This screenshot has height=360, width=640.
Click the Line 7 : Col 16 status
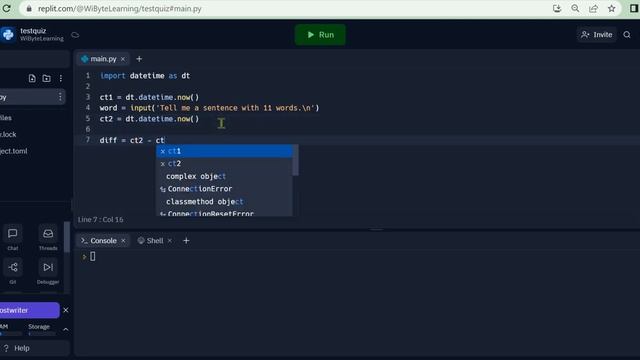(x=100, y=220)
